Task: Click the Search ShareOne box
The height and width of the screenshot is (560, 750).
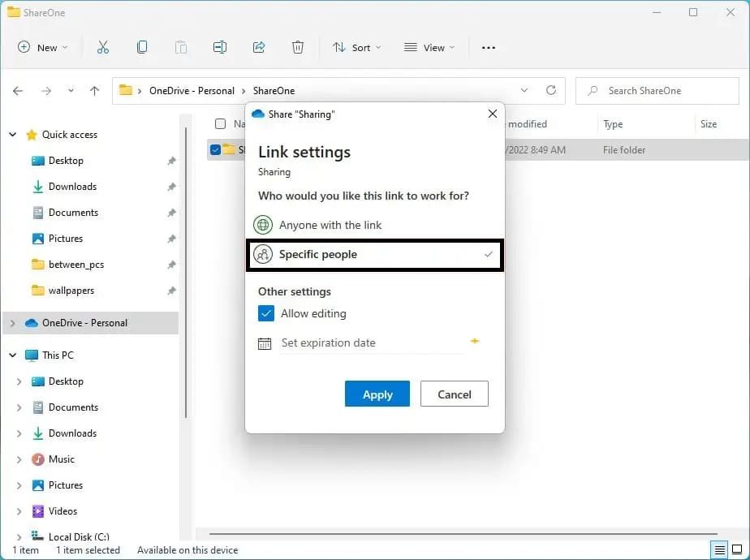Action: click(x=657, y=91)
